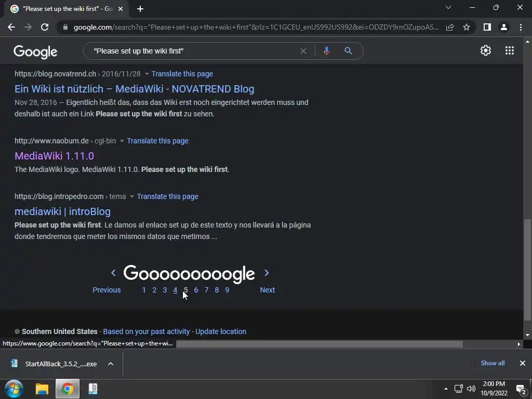The height and width of the screenshot is (399, 532).
Task: Click the previous page chevron beside Goooooooooogle
Action: pyautogui.click(x=113, y=273)
